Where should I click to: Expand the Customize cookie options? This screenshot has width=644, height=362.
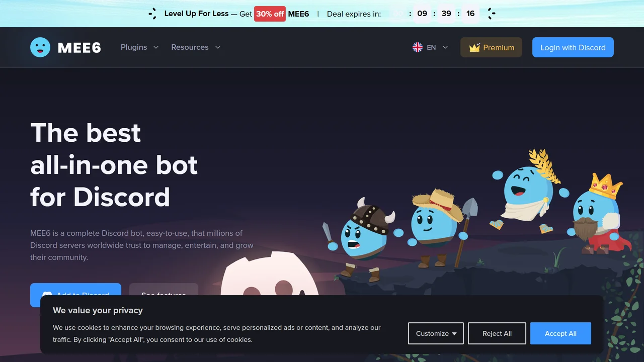tap(436, 333)
